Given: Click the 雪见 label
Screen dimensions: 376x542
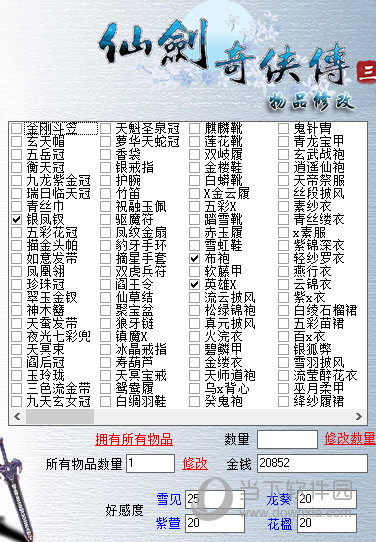Looking at the screenshot, I should 169,499.
